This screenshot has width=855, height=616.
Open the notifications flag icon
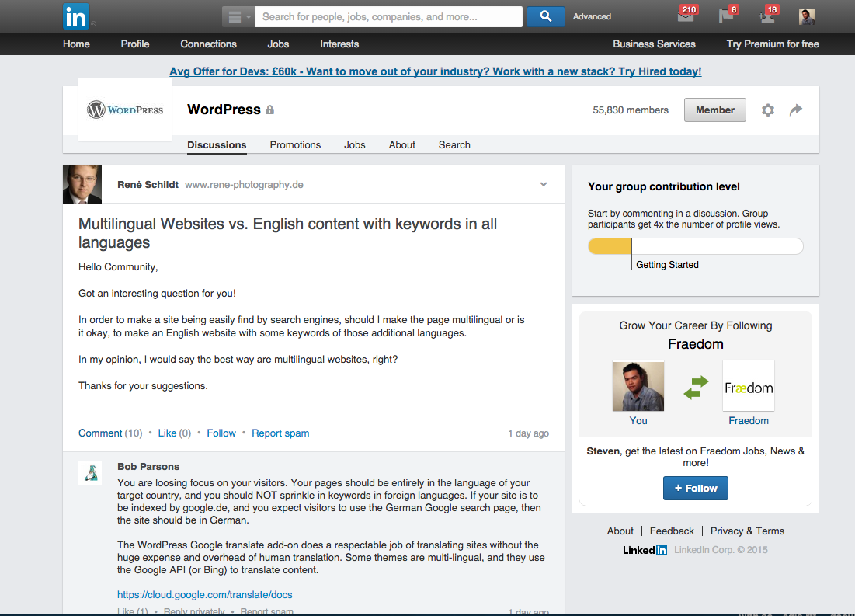point(728,15)
